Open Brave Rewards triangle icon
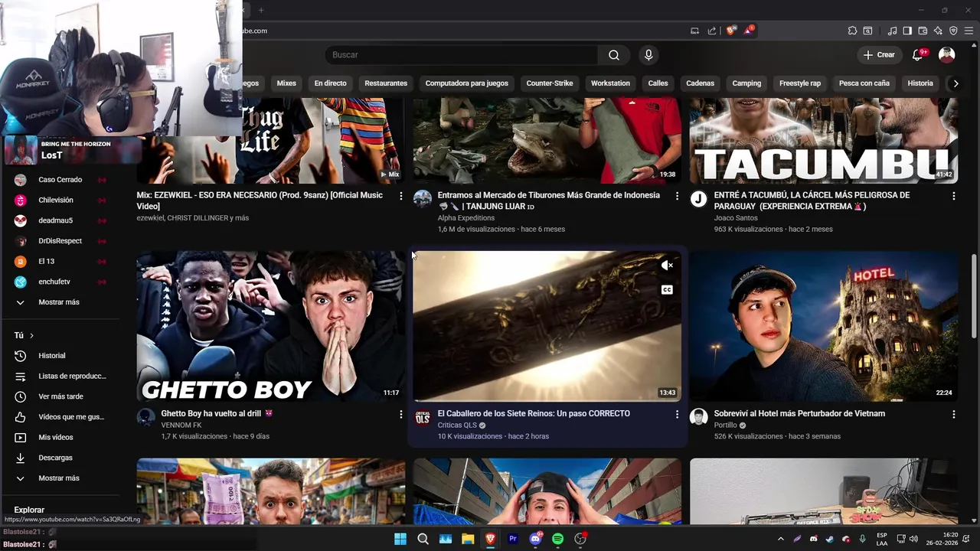The width and height of the screenshot is (980, 551). [x=749, y=31]
